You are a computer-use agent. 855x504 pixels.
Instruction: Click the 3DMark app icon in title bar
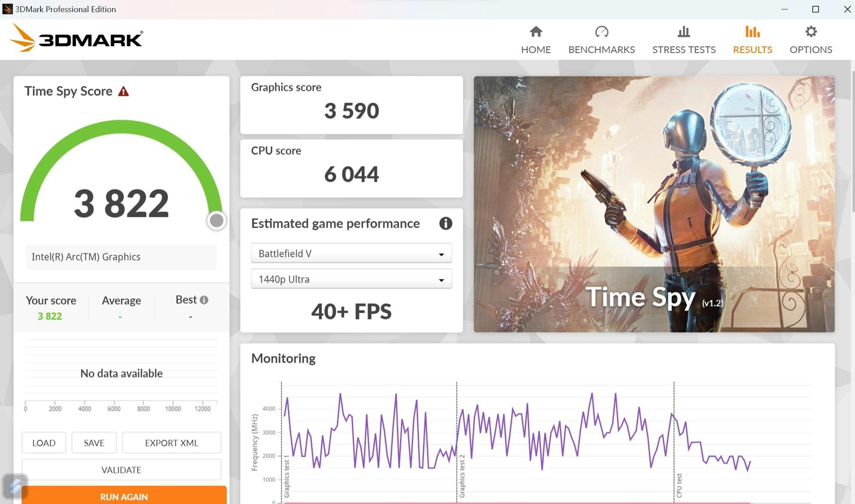[x=7, y=9]
